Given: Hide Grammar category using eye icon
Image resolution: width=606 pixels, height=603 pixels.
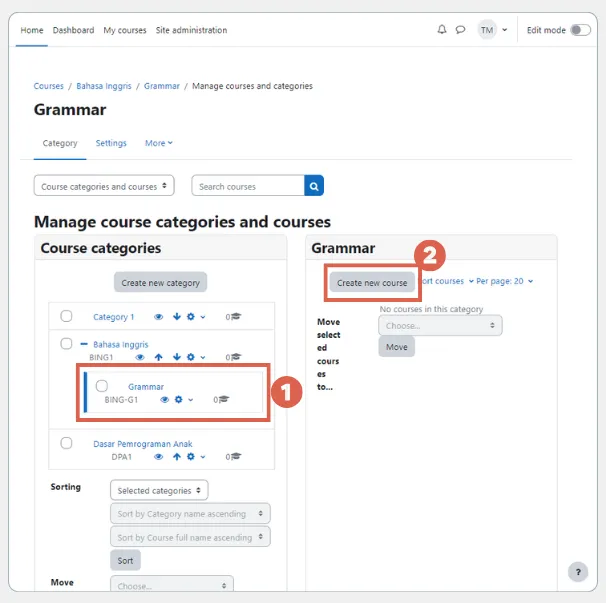Looking at the screenshot, I should (164, 399).
